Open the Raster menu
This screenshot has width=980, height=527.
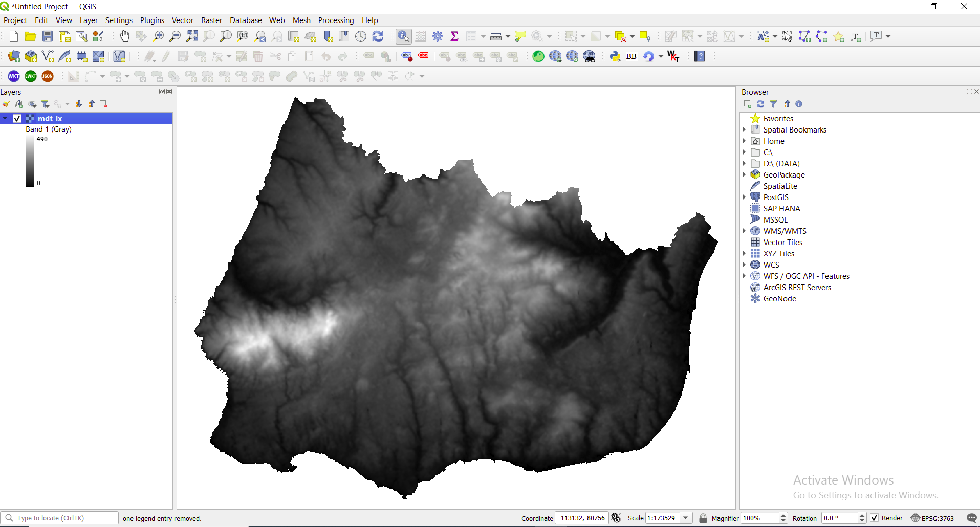pos(211,20)
